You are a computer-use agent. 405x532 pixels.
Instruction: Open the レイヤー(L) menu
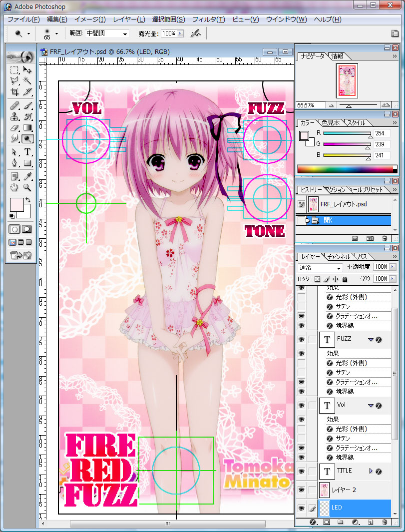click(129, 19)
